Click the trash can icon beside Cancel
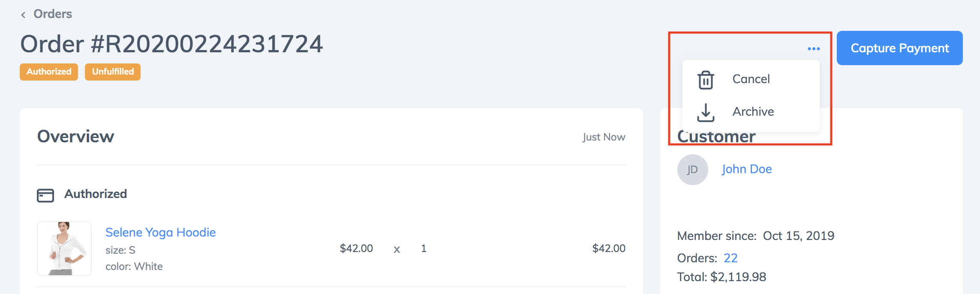980x294 pixels. pyautogui.click(x=706, y=80)
